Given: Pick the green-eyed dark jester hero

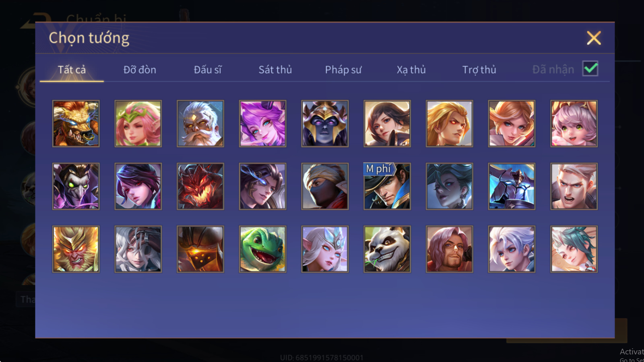Looking at the screenshot, I should tap(76, 186).
